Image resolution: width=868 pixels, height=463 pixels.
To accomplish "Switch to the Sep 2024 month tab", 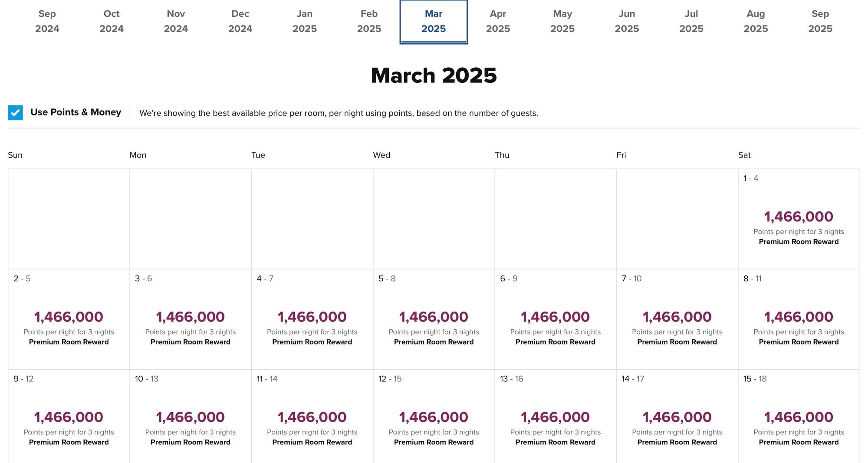I will coord(47,21).
